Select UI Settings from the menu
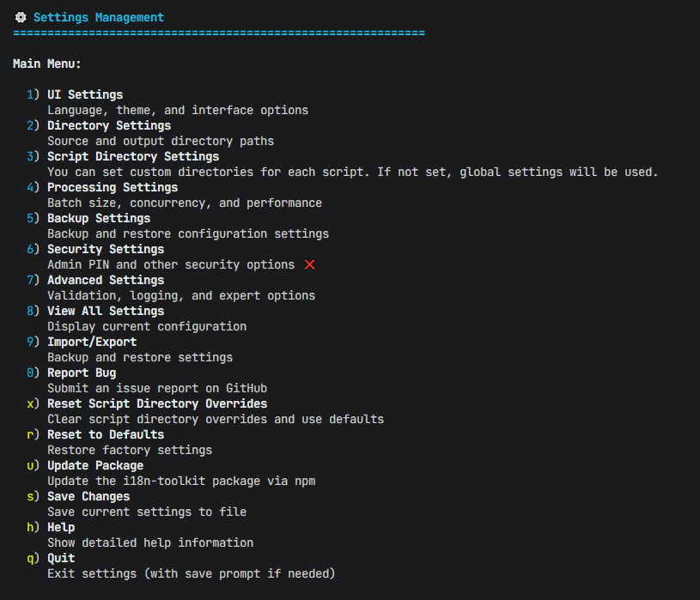Viewport: 700px width, 600px height. (x=84, y=94)
